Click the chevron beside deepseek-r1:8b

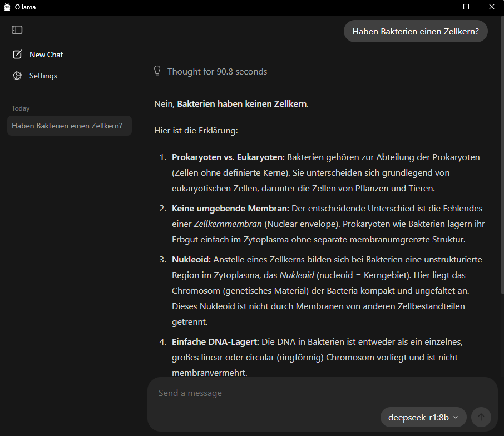point(456,417)
